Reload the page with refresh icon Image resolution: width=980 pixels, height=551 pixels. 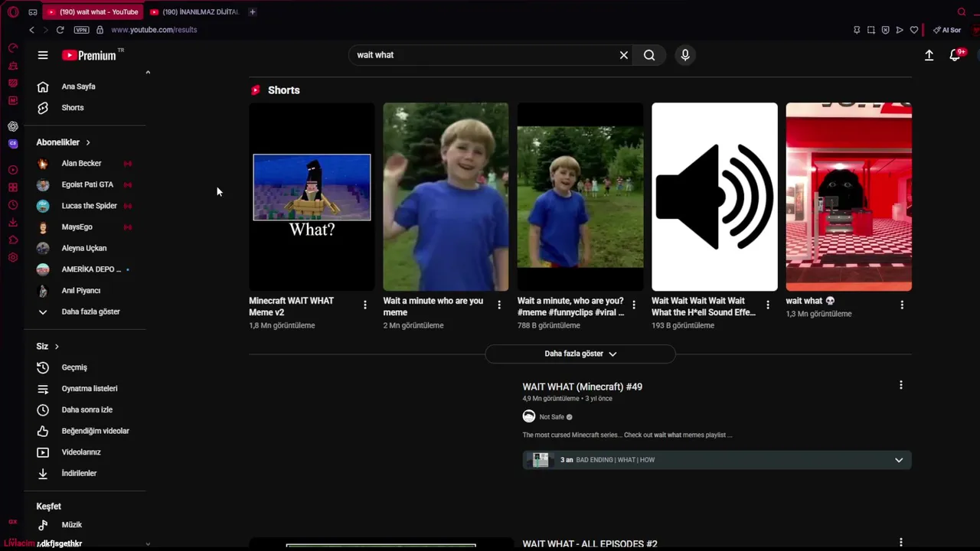[60, 30]
